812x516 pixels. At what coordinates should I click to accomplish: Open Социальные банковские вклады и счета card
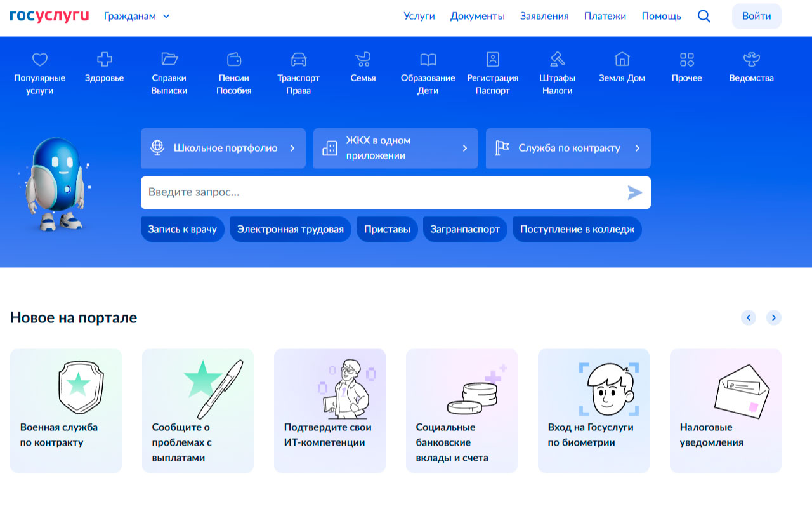pos(462,411)
